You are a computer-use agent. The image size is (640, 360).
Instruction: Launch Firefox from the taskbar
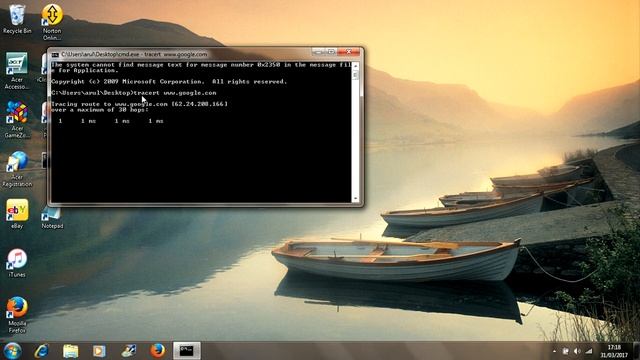pyautogui.click(x=158, y=351)
